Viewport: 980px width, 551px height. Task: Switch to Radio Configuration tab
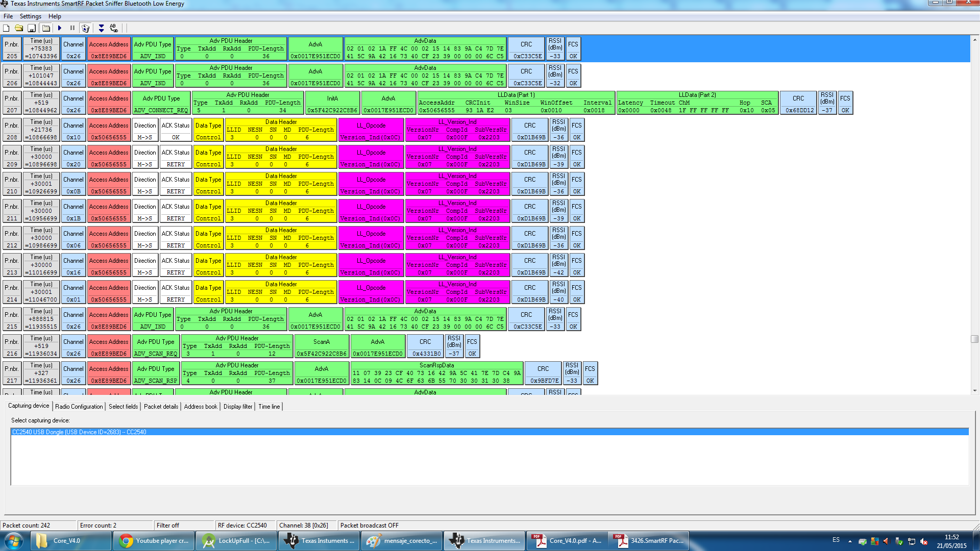coord(79,407)
